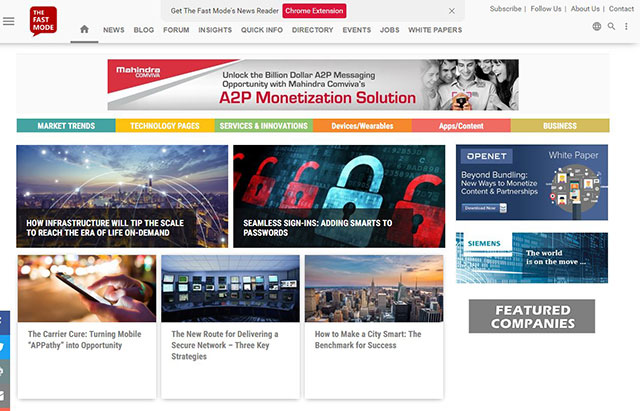Viewport: 640px width, 411px height.
Task: Open New Route Secure Network article title
Action: (x=225, y=345)
